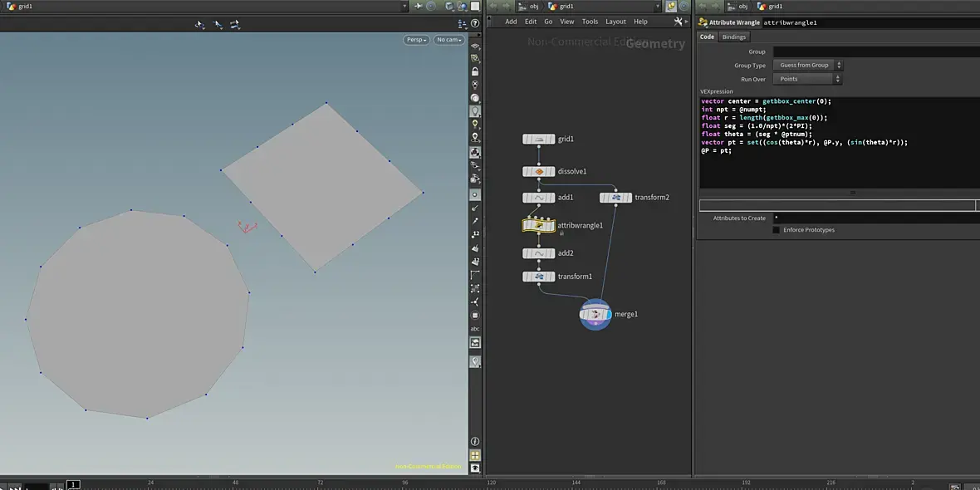Viewport: 980px width, 490px height.
Task: Click the lock icon in display toolbar
Action: pyautogui.click(x=475, y=71)
